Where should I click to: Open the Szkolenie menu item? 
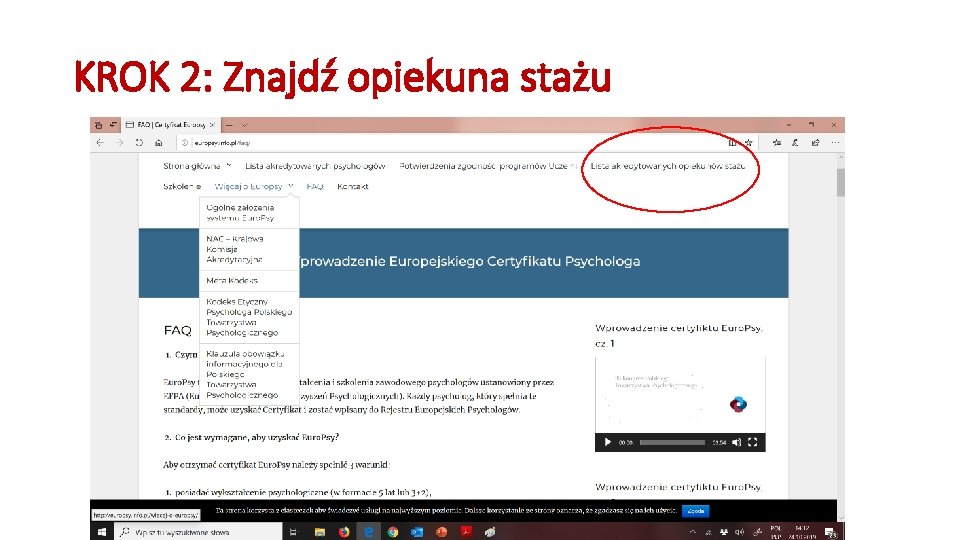pyautogui.click(x=182, y=187)
